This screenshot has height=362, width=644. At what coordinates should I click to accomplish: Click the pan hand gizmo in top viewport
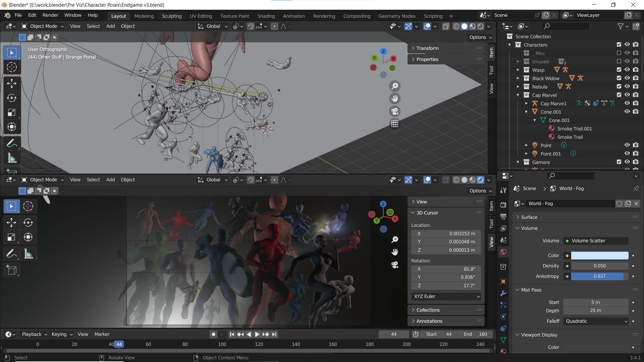tap(395, 99)
